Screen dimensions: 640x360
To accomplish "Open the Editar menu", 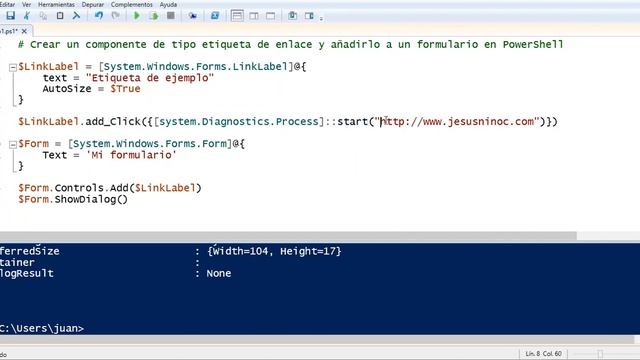I will 7,4.
